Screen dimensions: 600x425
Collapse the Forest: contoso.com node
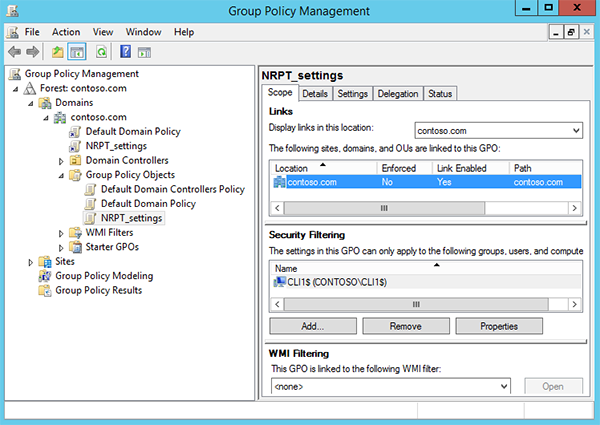point(15,89)
